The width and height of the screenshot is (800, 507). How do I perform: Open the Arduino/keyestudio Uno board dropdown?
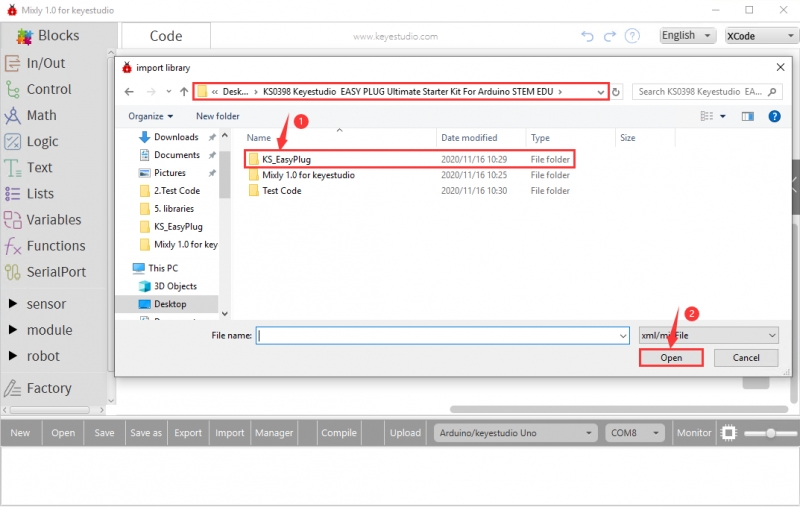point(515,433)
